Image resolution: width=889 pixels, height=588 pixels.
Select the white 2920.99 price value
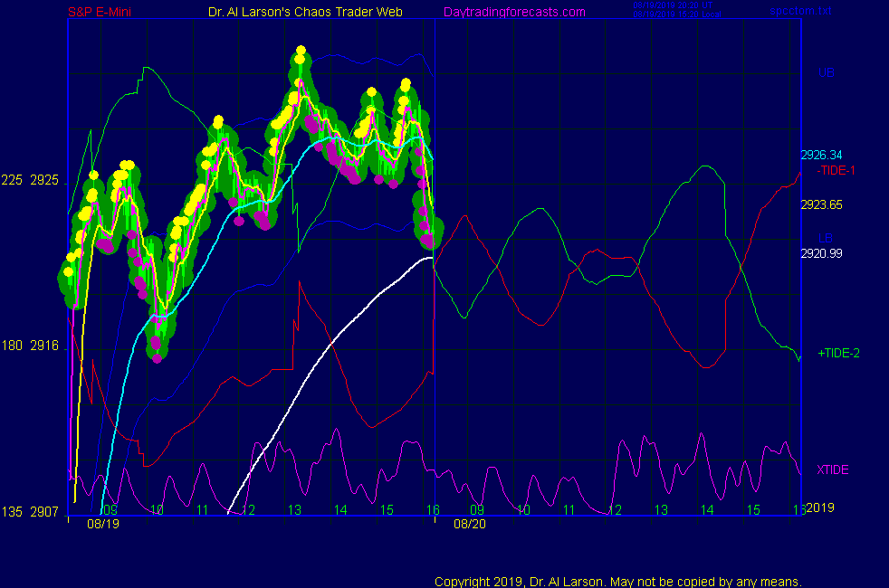(x=821, y=253)
